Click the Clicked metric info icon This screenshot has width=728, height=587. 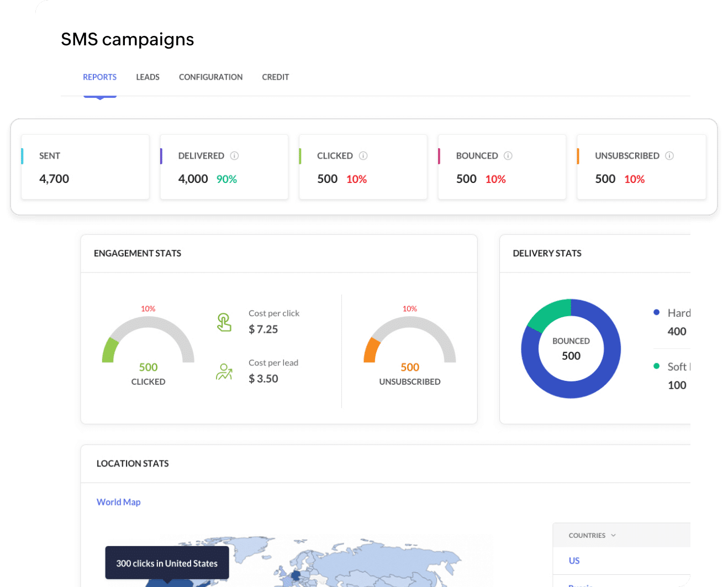(363, 156)
